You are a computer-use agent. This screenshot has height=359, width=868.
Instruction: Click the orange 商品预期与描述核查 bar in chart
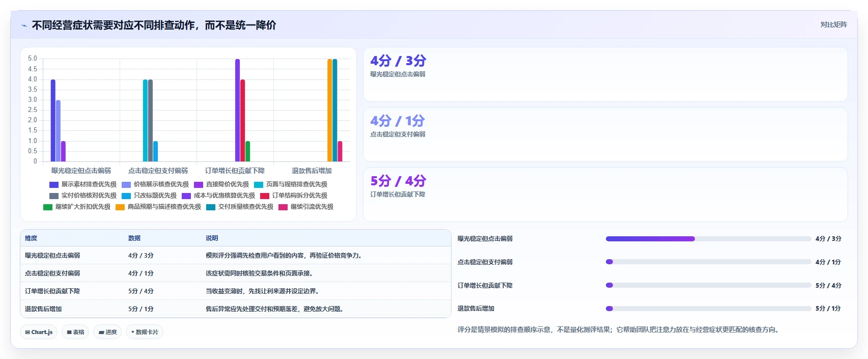coord(329,110)
